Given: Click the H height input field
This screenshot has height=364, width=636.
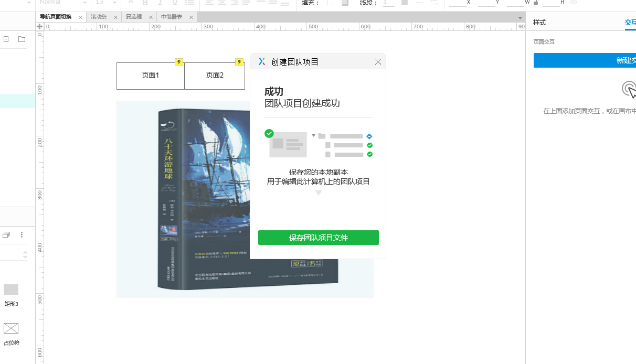Looking at the screenshot, I should click(550, 3).
